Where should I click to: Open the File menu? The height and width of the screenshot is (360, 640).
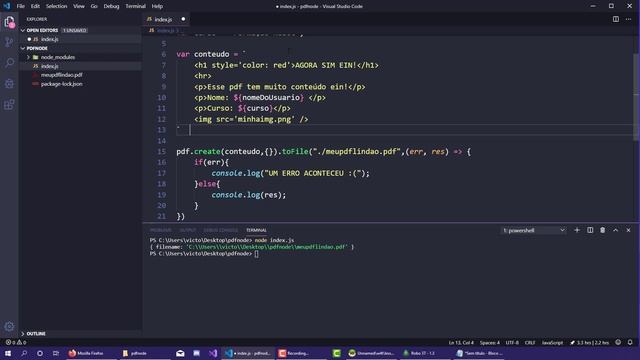[20, 6]
